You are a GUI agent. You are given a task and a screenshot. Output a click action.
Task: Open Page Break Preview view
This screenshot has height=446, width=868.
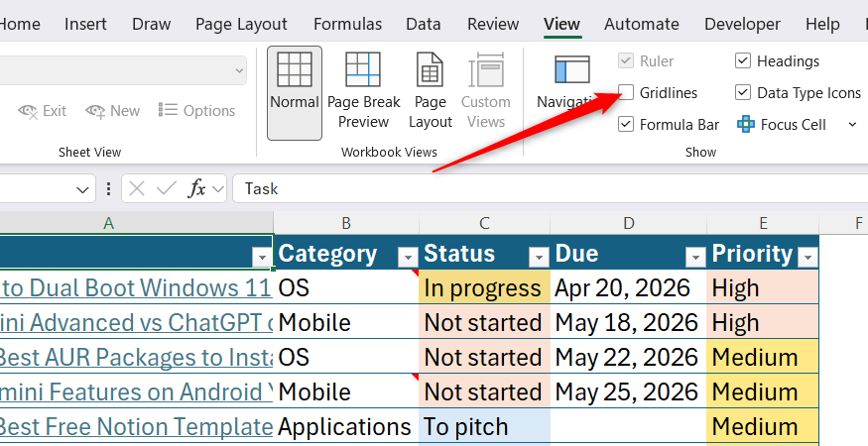[x=363, y=93]
